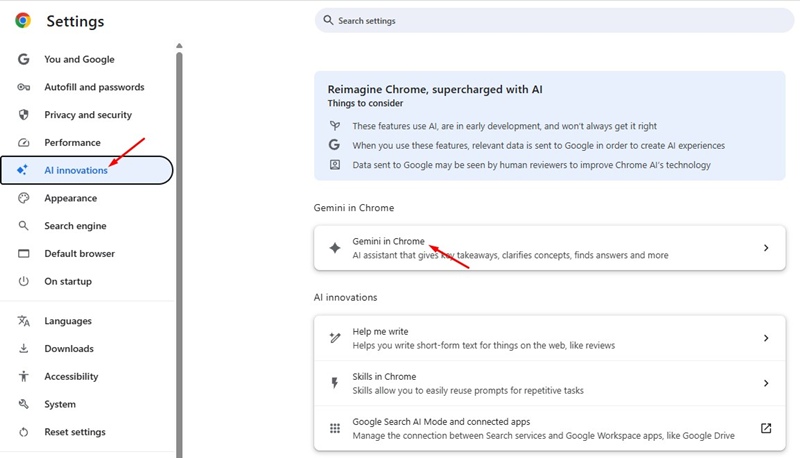The height and width of the screenshot is (458, 800).
Task: Click the grid icon beside Google Search AI Mode
Action: [x=335, y=428]
